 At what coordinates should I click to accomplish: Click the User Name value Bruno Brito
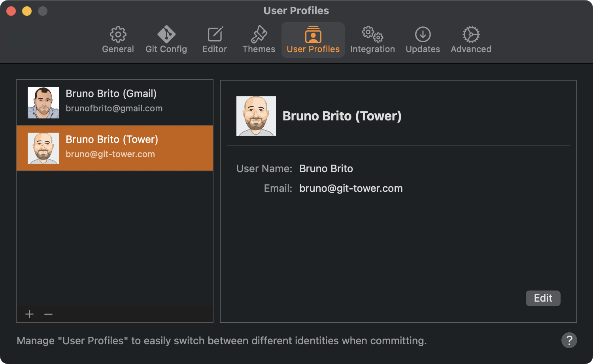coord(326,169)
